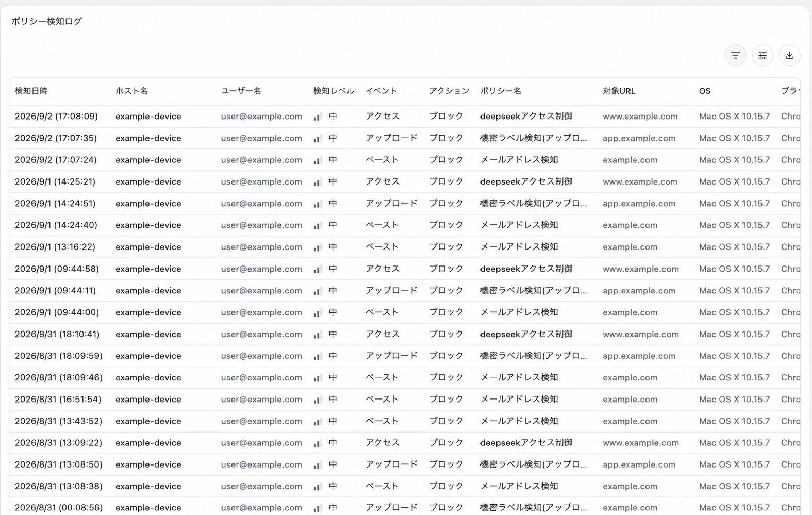Select the 2026/9/2 (17:08:09) log row
812x515 pixels.
click(405, 117)
